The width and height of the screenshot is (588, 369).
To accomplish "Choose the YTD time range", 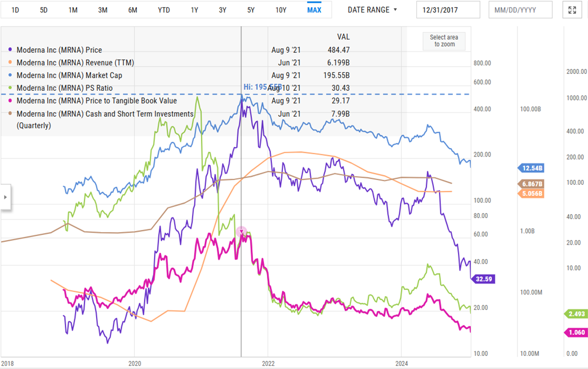I will point(163,10).
